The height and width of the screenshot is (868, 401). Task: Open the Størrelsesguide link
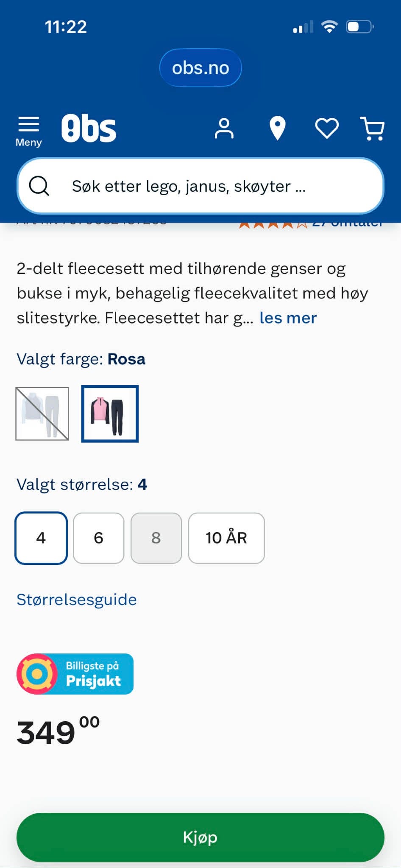[x=77, y=600]
